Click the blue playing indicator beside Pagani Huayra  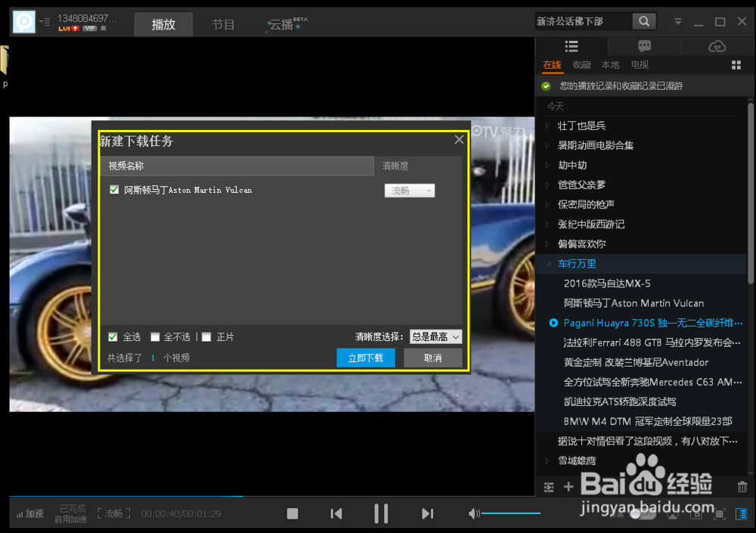[x=553, y=323]
